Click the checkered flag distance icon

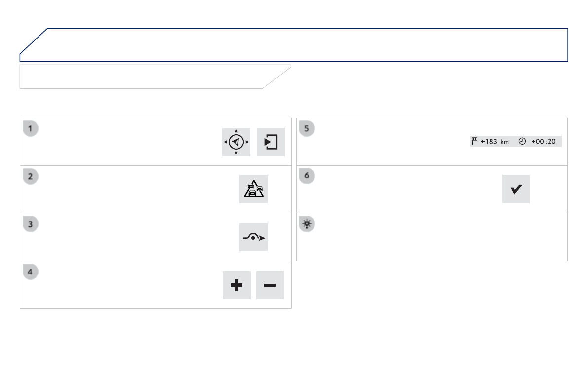[475, 141]
